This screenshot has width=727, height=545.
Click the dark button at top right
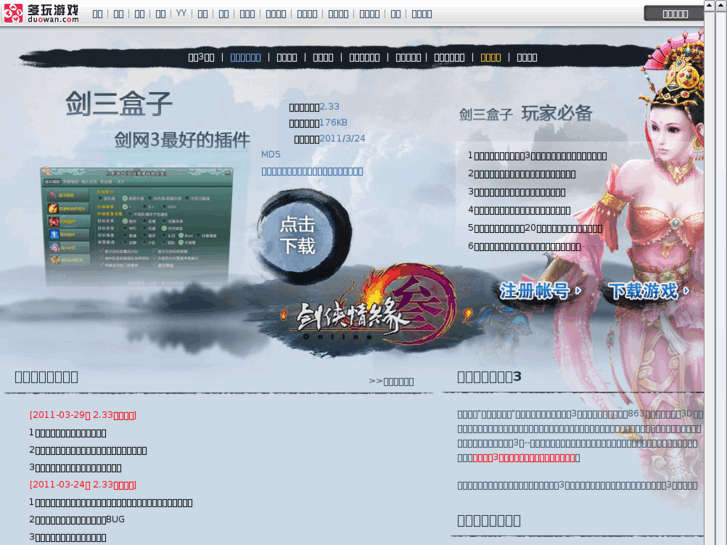[675, 13]
